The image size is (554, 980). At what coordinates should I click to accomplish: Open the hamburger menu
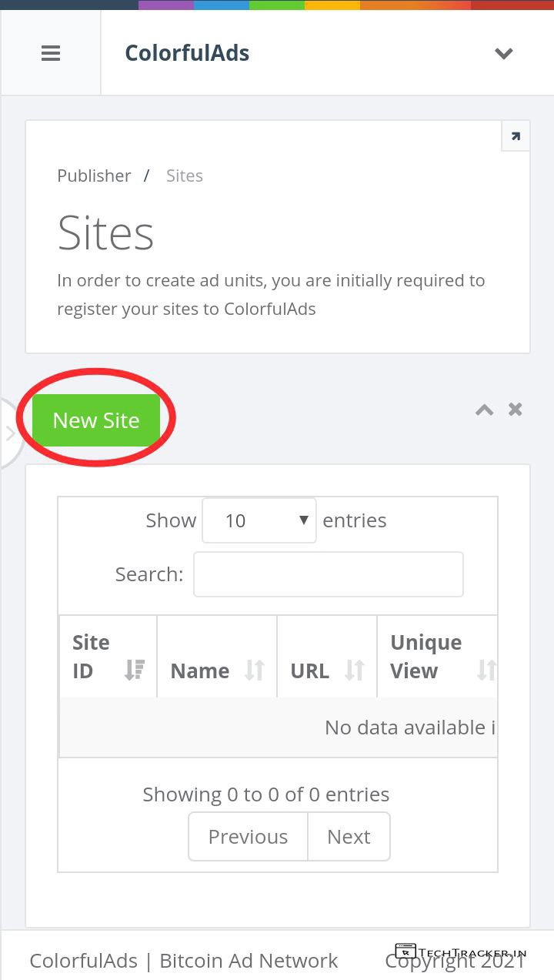pyautogui.click(x=51, y=53)
